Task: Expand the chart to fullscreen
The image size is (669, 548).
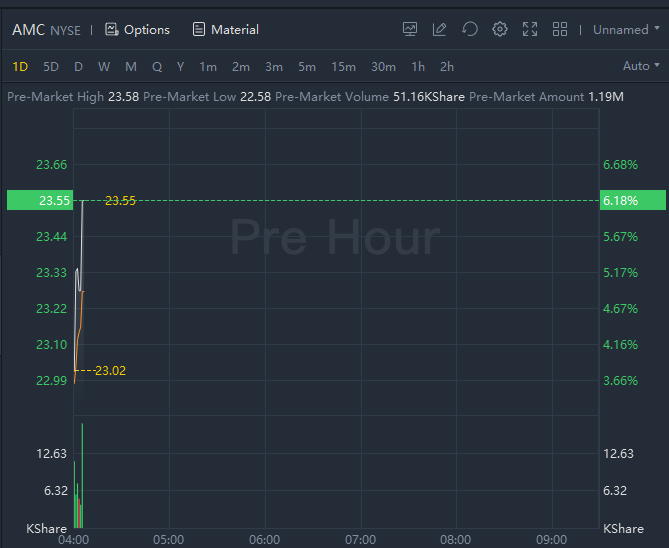Action: [530, 30]
